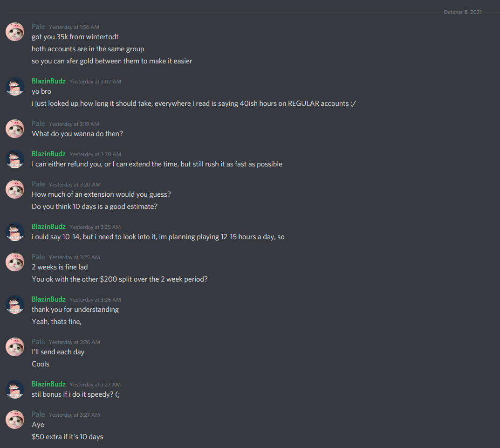The image size is (500, 448).
Task: Click Pale's cat avatar beside wintertodt message
Action: point(15,32)
